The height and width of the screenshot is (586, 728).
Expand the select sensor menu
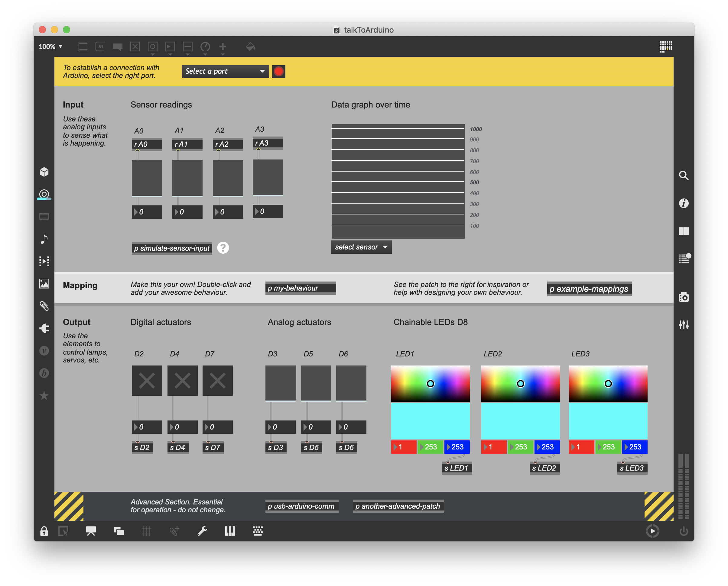[x=361, y=247]
